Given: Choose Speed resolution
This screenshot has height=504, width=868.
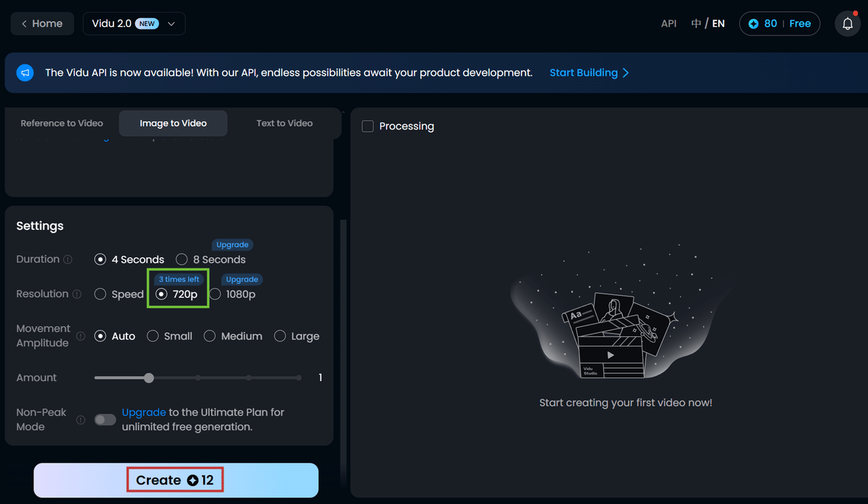Looking at the screenshot, I should [119, 294].
